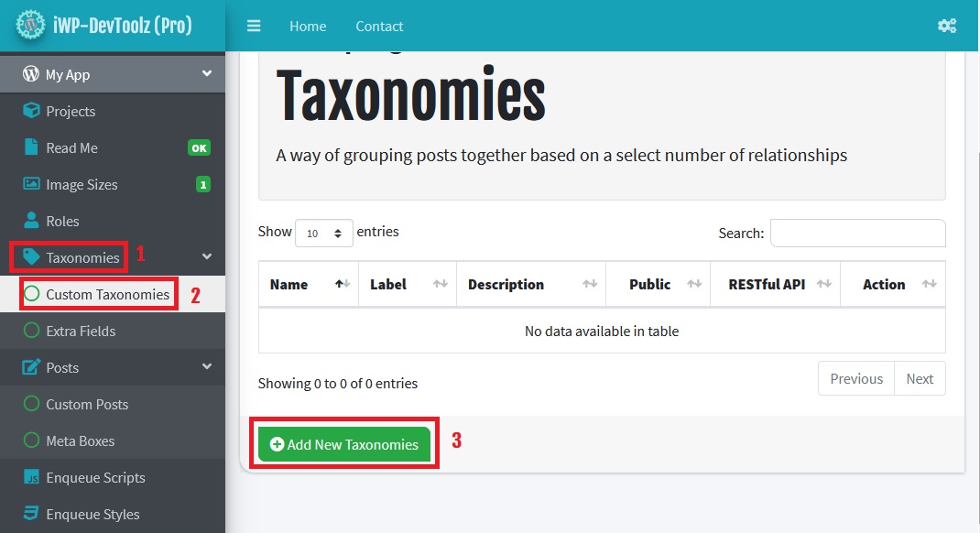Click the Enqueue Styles CSS icon

tap(31, 514)
